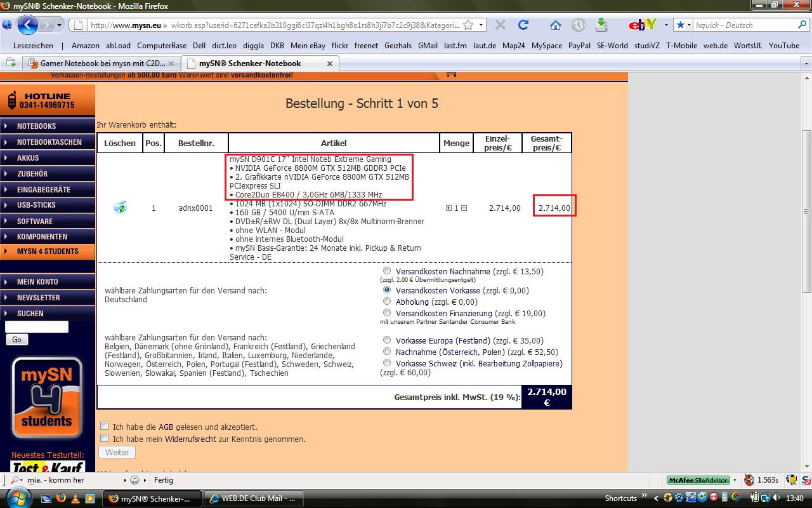Open KOMPONENTEN sidebar menu
The image size is (812, 508).
(x=48, y=236)
